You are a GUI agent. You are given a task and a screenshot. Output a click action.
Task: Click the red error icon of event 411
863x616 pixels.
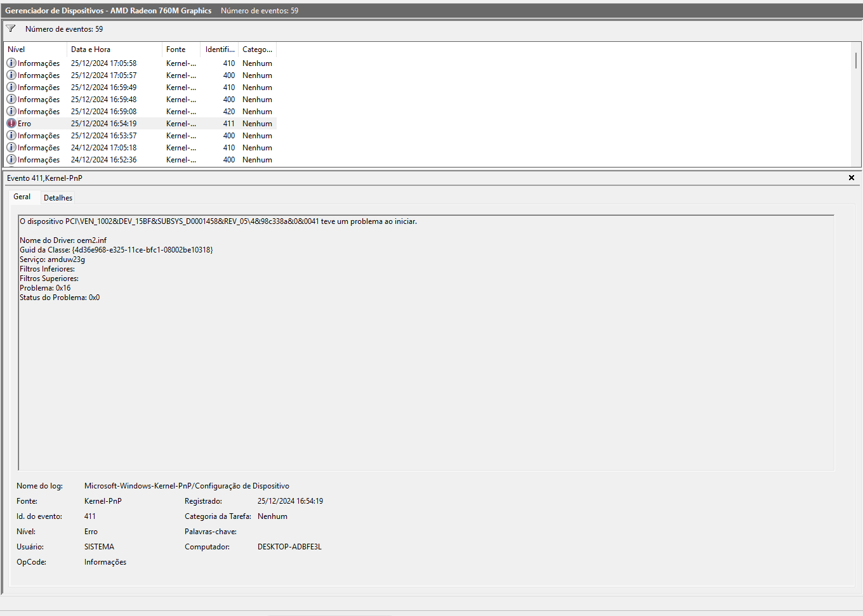coord(11,124)
